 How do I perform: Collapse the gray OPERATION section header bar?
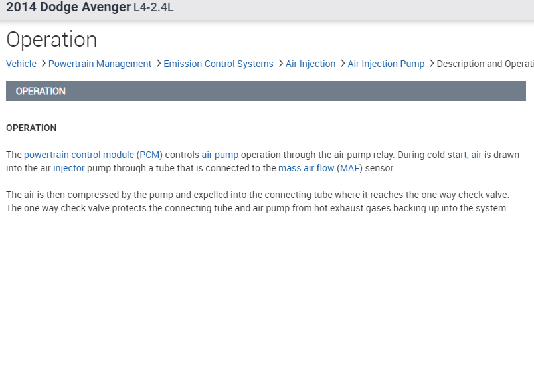(x=266, y=91)
